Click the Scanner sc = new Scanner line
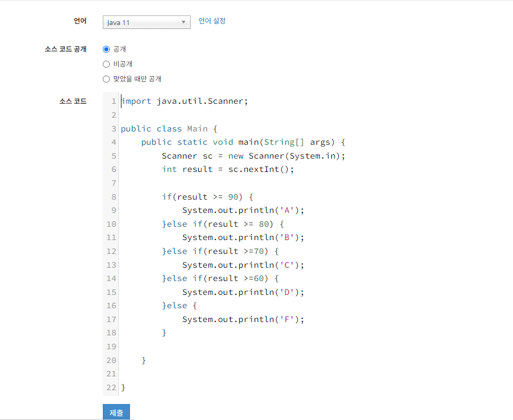Screen dimensions: 513x420 click(x=253, y=156)
